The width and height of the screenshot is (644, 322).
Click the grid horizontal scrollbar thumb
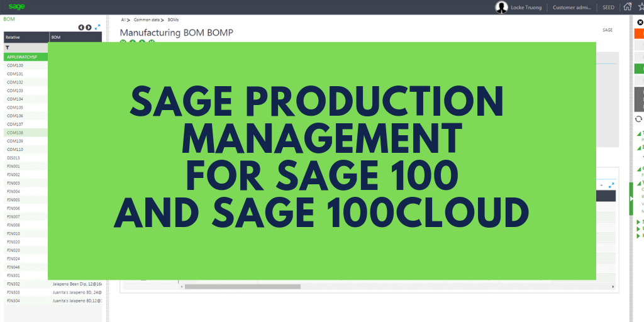coord(242,287)
